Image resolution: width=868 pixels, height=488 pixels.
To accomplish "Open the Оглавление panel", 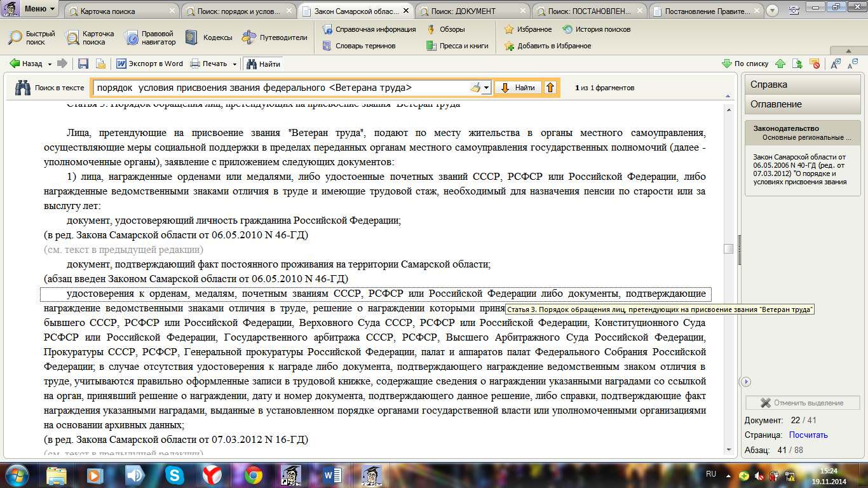I will pos(803,104).
